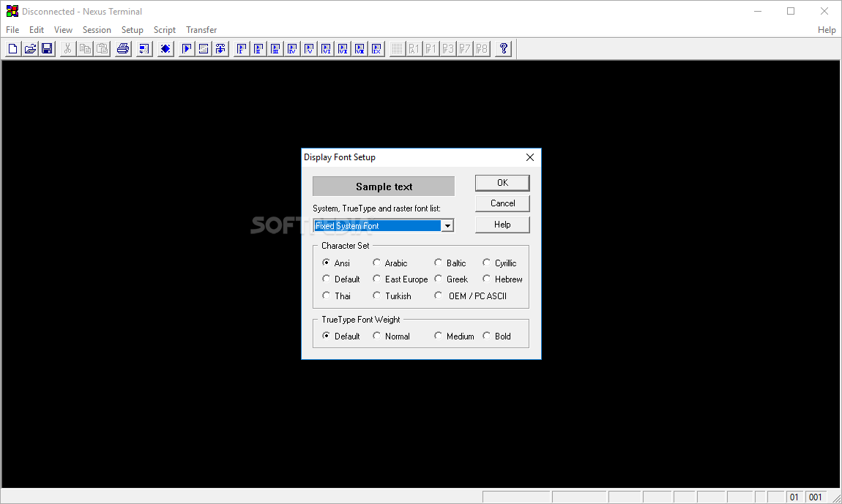Image resolution: width=842 pixels, height=504 pixels.
Task: Open the Help menu in menu bar
Action: 827,29
